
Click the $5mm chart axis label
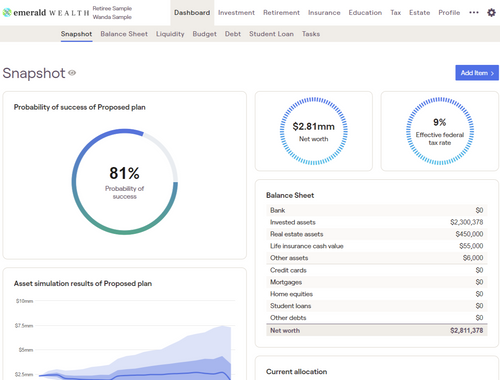[26, 350]
